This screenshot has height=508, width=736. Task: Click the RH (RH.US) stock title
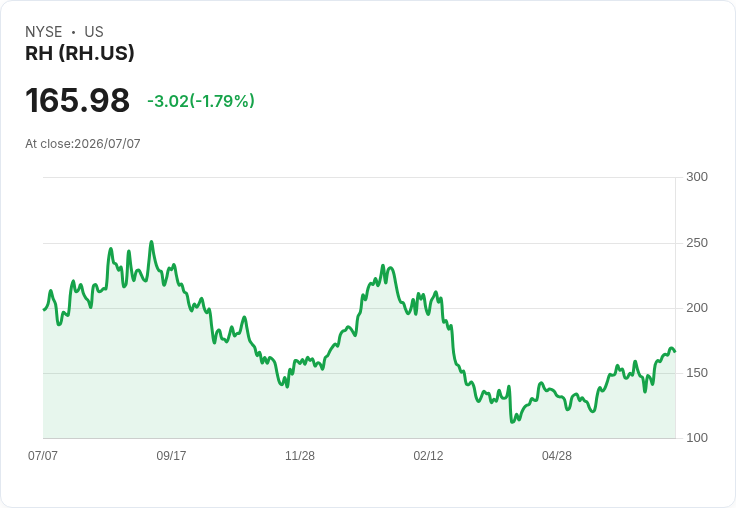tap(80, 53)
